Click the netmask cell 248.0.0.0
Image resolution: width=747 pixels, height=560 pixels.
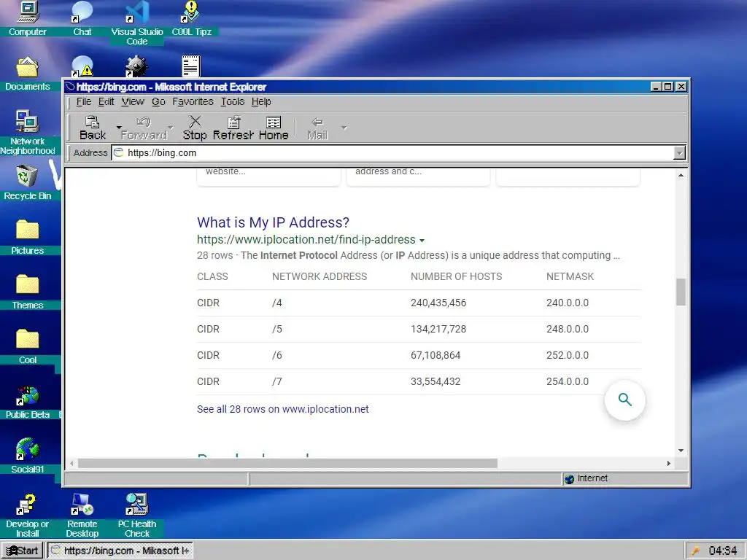pos(568,329)
